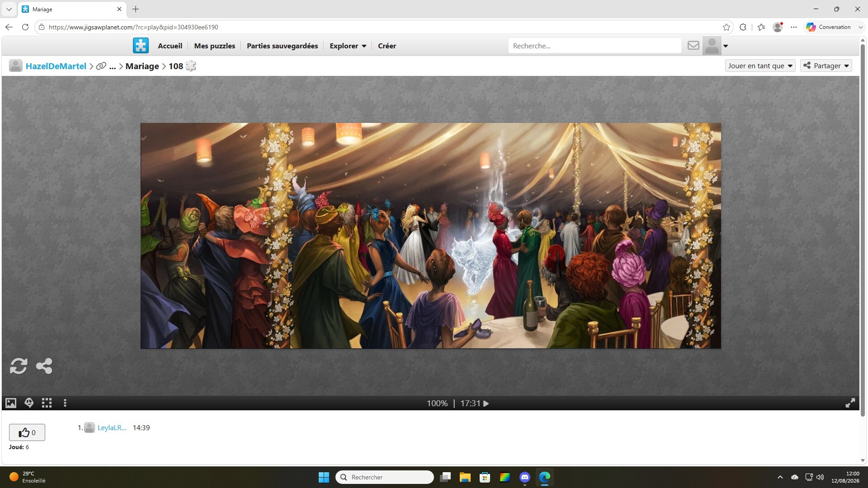The height and width of the screenshot is (488, 868).
Task: Open HazelDeMartel's profile link
Action: tap(56, 66)
